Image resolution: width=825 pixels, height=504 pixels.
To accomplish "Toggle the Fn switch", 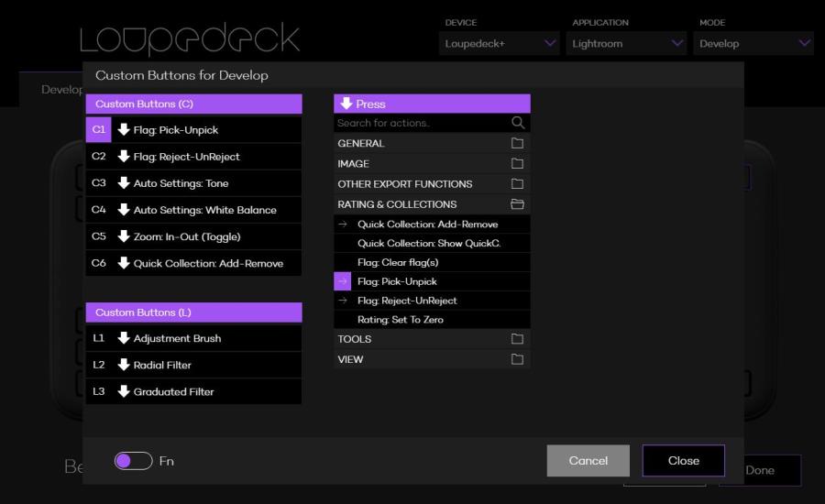I will 134,461.
